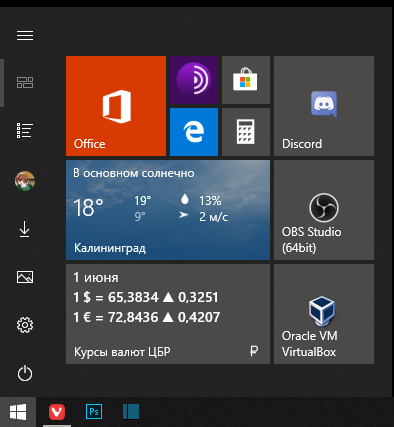Open the Курсы валют ЦБР tile
This screenshot has height=427, width=394.
click(x=168, y=314)
